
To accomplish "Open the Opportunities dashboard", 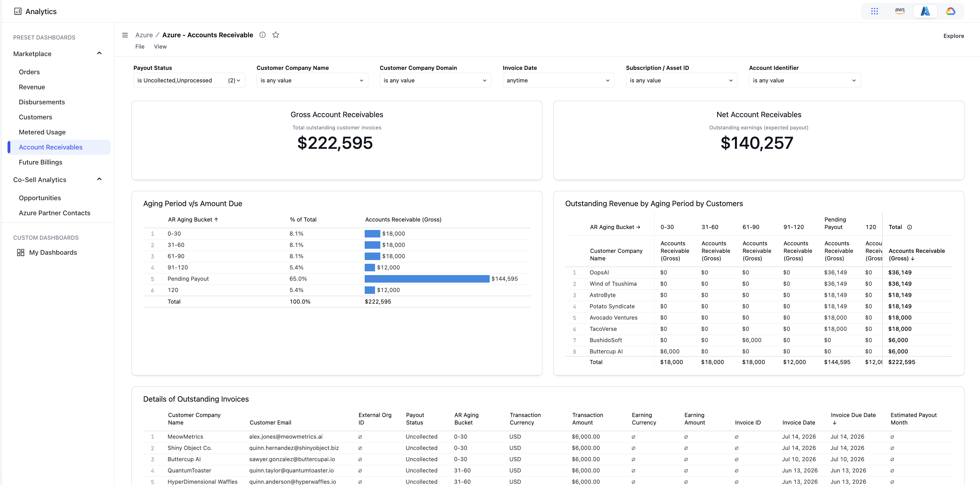I will coord(40,198).
